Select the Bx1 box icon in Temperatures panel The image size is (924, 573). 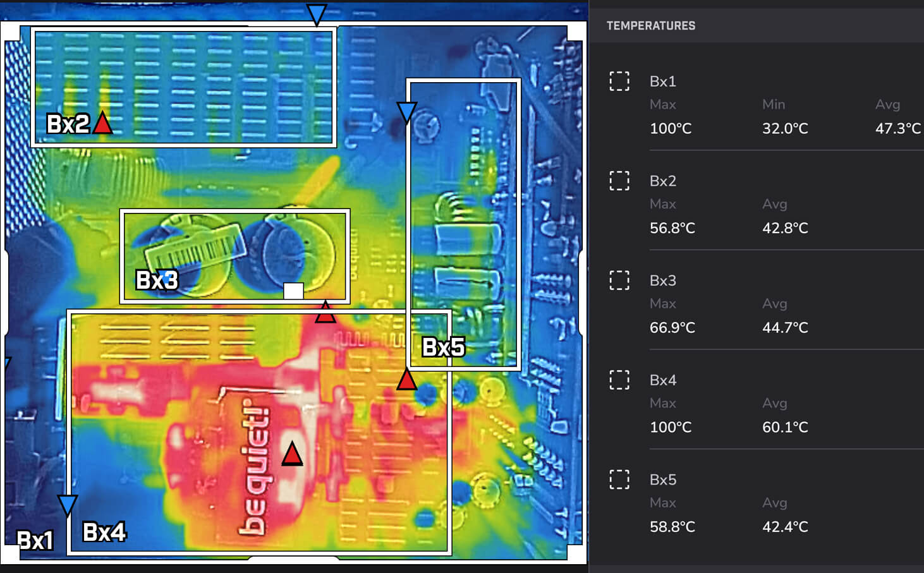point(619,81)
